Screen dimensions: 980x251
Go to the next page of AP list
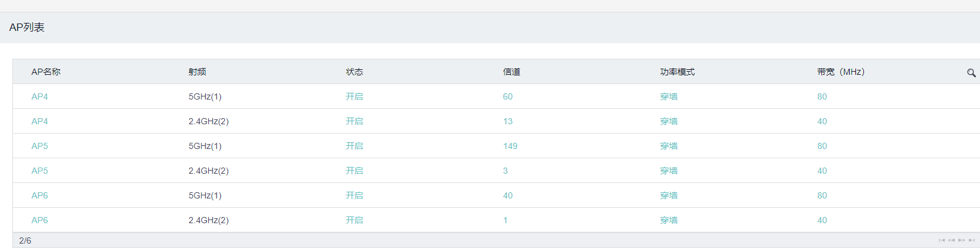point(961,240)
